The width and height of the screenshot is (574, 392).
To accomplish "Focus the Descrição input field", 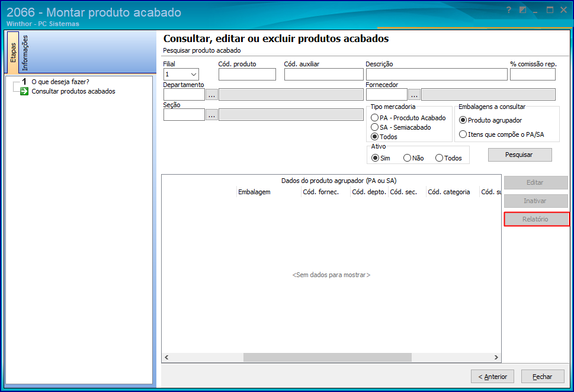I will tap(437, 74).
